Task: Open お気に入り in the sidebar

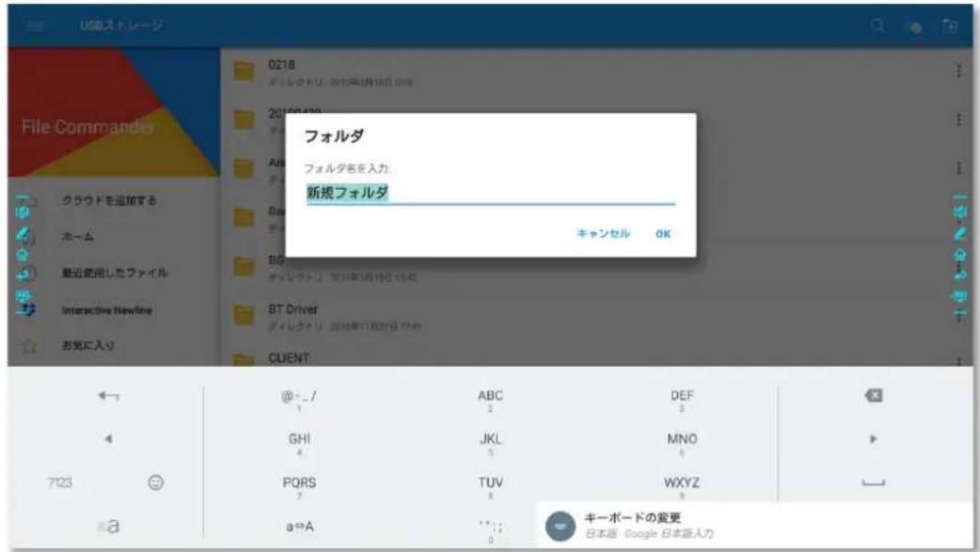Action: 88,345
